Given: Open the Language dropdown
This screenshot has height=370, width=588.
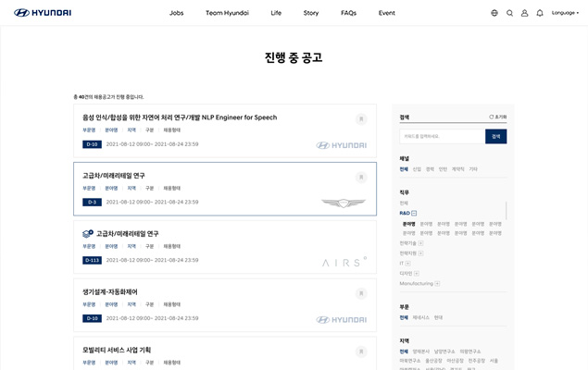Looking at the screenshot, I should [x=565, y=13].
